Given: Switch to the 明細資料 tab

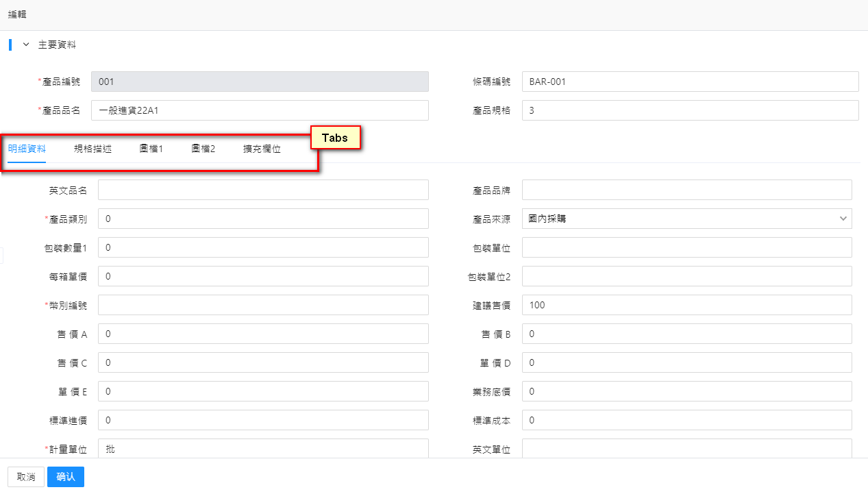Looking at the screenshot, I should point(27,149).
